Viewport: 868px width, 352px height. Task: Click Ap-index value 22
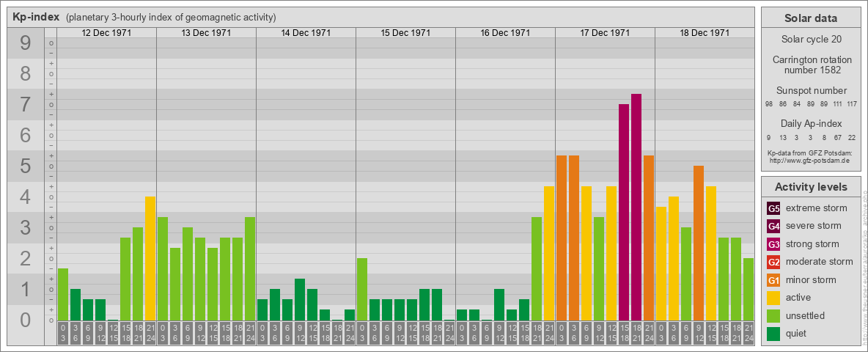click(851, 138)
